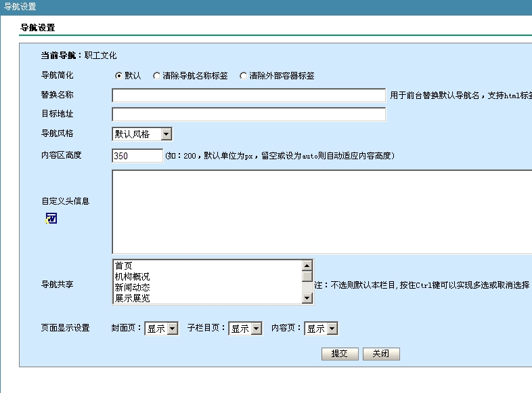Open the 导航风格 dropdown
Image resolution: width=532 pixels, height=393 pixels.
point(141,134)
